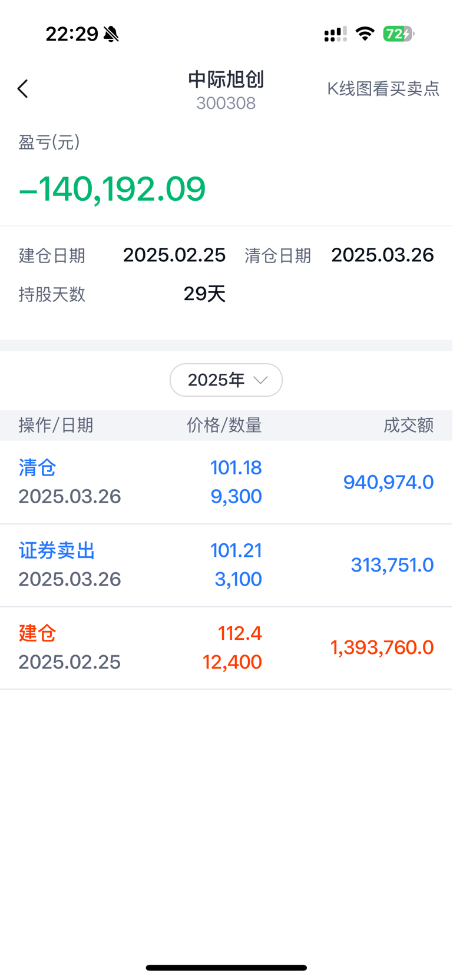The image size is (453, 980).
Task: Tap the 中际旭创 stock title
Action: 226,79
